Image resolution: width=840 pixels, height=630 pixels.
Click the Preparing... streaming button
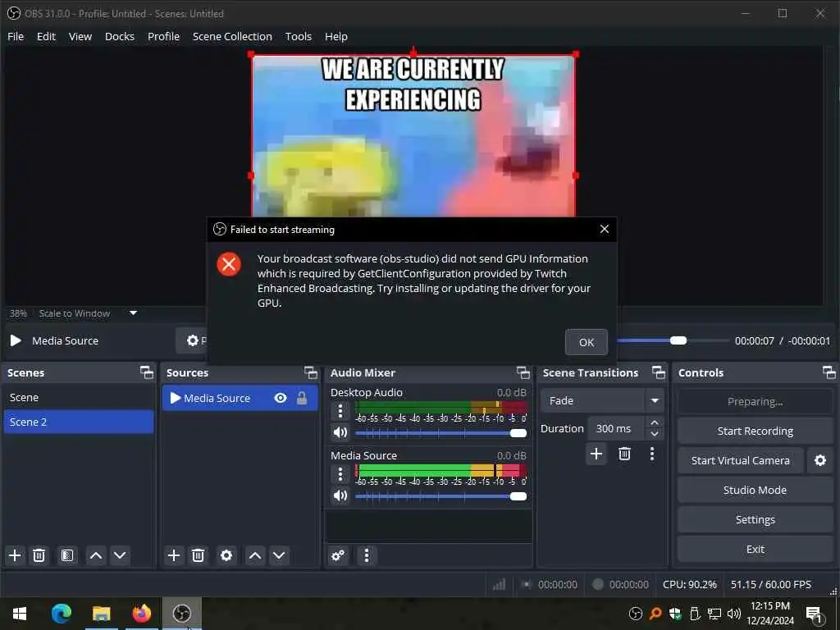coord(755,401)
